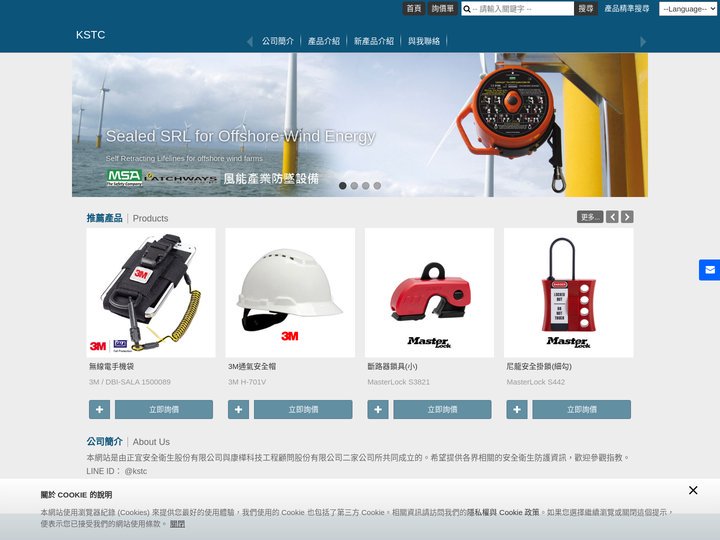Click model text 3M / DBI-SALA 1500089
Image resolution: width=720 pixels, height=540 pixels.
click(130, 382)
